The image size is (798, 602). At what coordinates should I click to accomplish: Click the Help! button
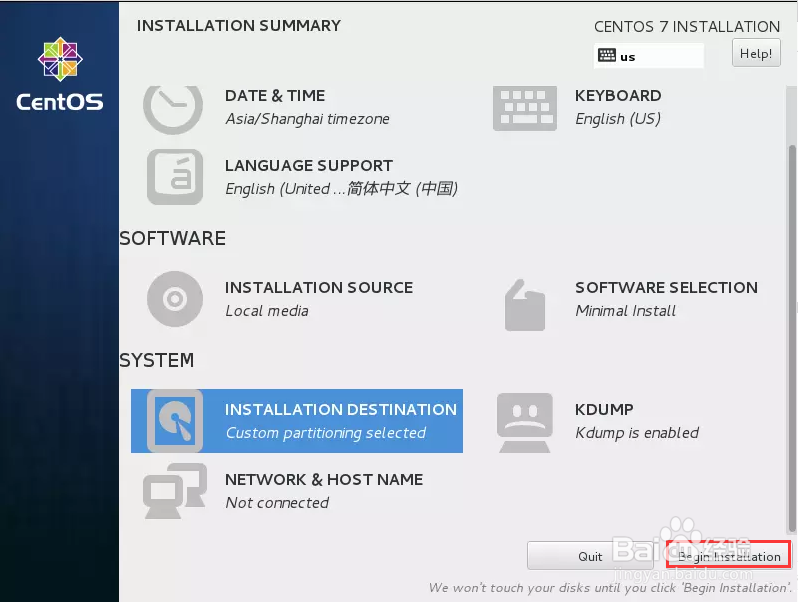[756, 53]
